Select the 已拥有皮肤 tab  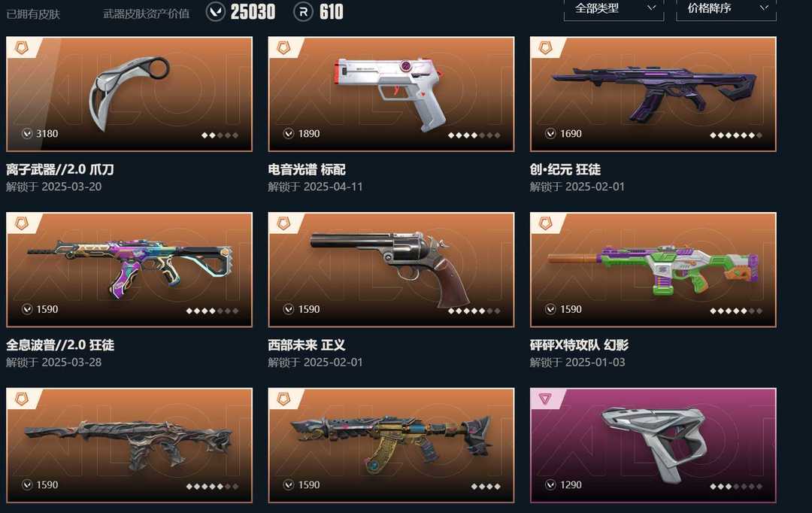[33, 14]
